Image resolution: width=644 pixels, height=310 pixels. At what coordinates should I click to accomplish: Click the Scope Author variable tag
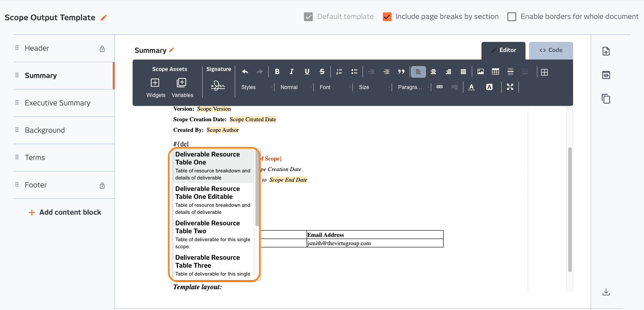coord(223,130)
